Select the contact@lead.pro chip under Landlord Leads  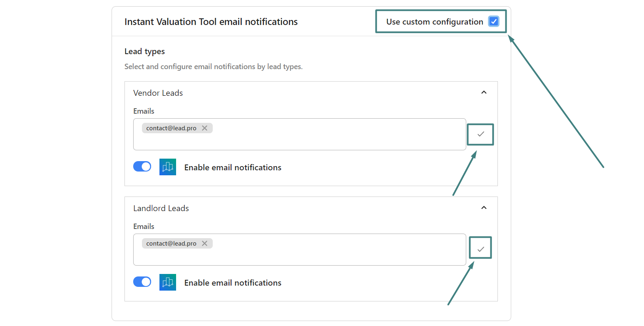tap(171, 244)
